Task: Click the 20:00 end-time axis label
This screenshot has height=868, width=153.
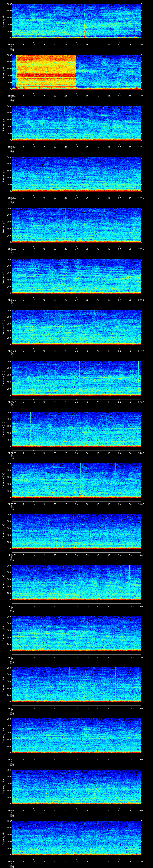Action: (x=141, y=300)
